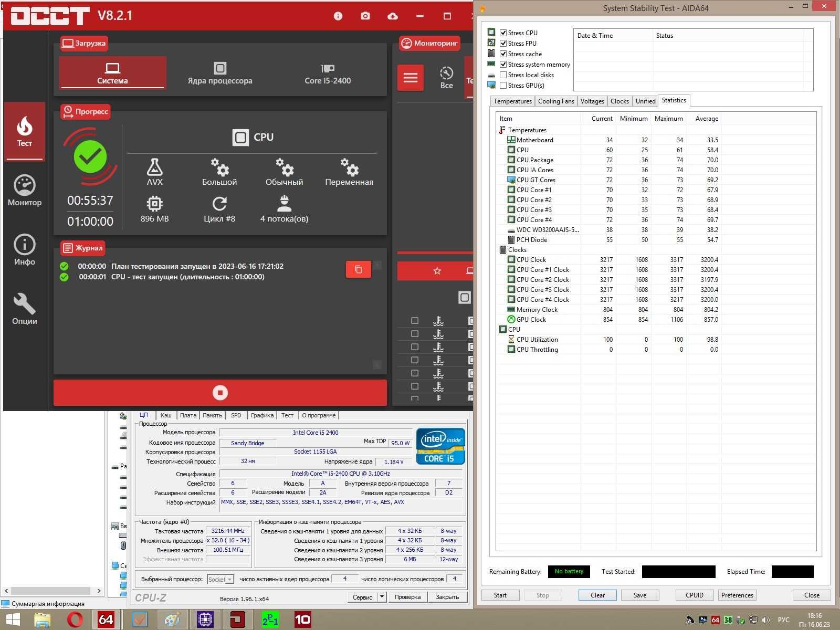Click the Maximum column header
Screen dimensions: 840x630
tap(668, 119)
